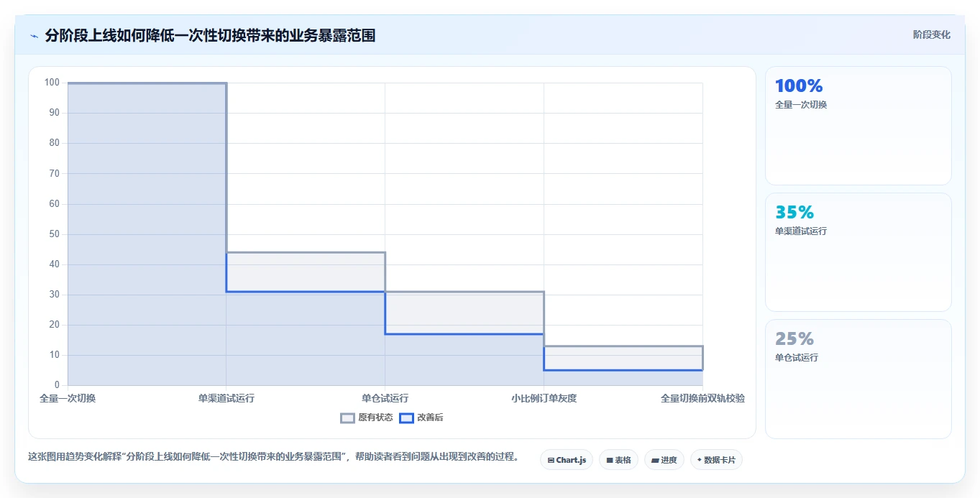Image resolution: width=980 pixels, height=498 pixels.
Task: Click the 进度 tag
Action: coord(664,460)
